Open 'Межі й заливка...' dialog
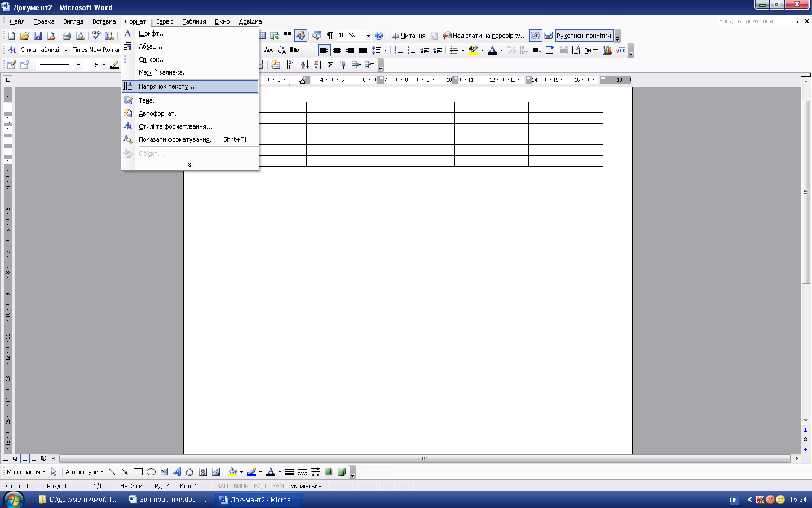This screenshot has height=508, width=812. click(x=190, y=72)
